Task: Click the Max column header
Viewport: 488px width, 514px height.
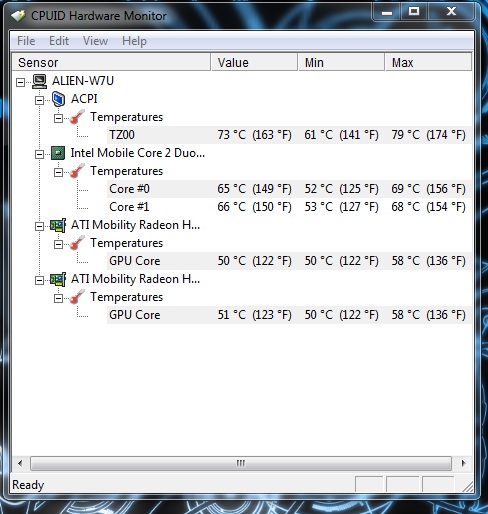Action: (x=429, y=62)
